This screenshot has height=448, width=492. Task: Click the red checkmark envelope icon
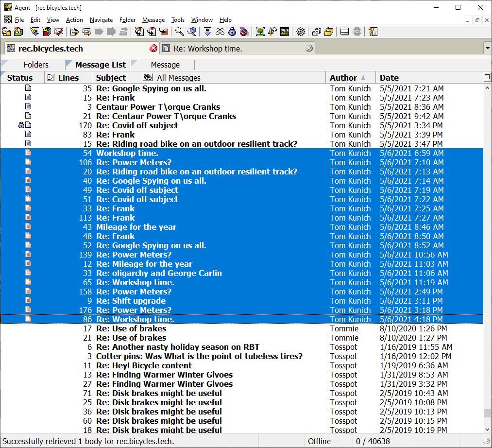coord(59,32)
